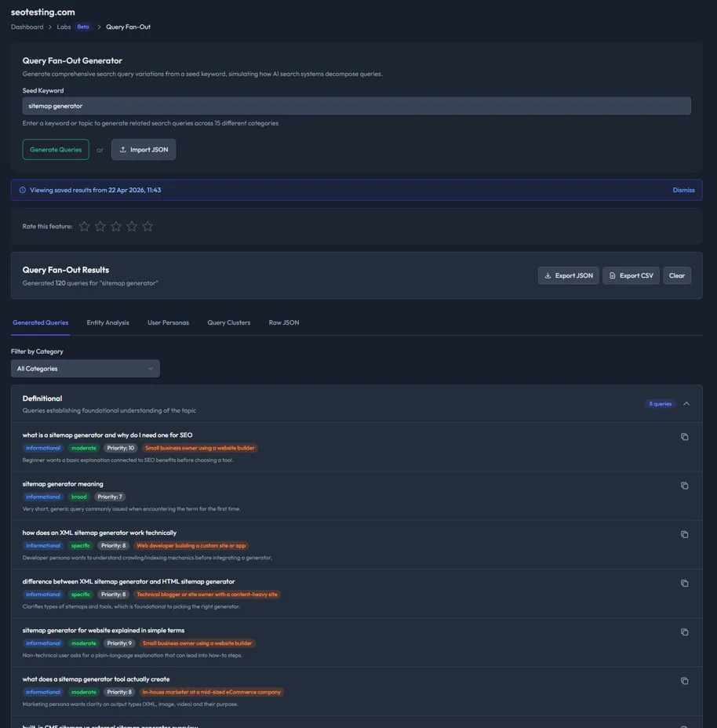This screenshot has width=717, height=728.
Task: Click 'Priority: 9' tag on simple terms query
Action: (x=119, y=643)
